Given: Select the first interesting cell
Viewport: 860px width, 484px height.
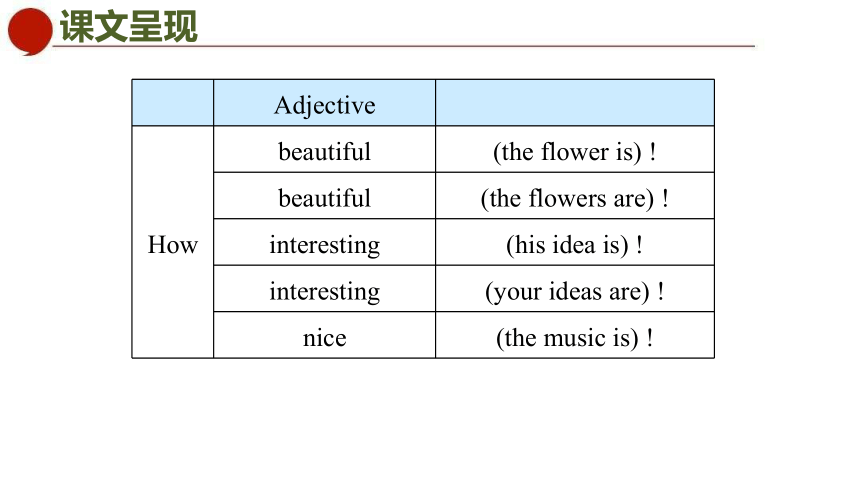Looking at the screenshot, I should point(325,243).
